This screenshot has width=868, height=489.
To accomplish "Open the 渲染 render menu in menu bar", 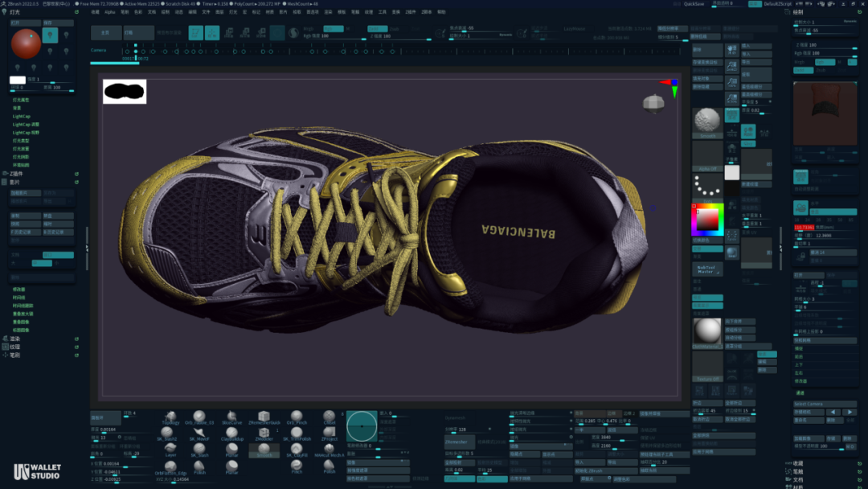I will pyautogui.click(x=328, y=11).
